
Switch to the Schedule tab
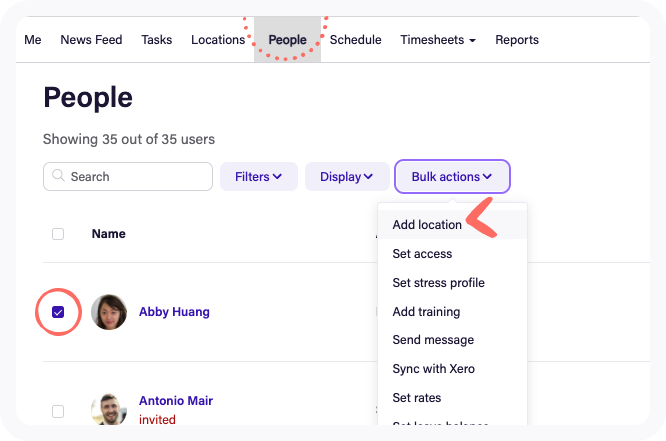click(x=355, y=40)
